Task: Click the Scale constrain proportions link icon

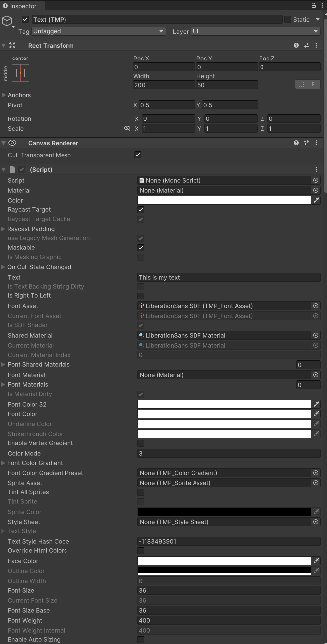Action: pyautogui.click(x=127, y=128)
